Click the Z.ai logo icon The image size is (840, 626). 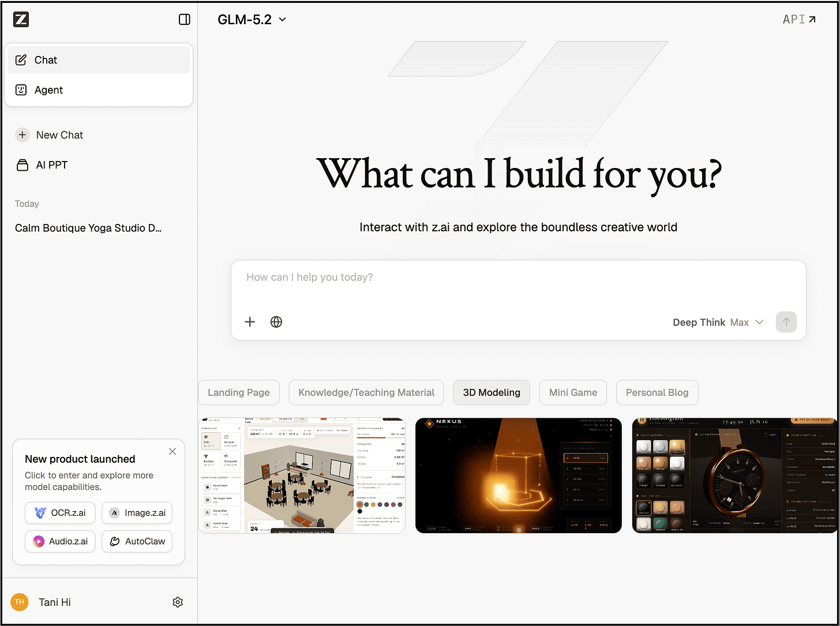[21, 20]
